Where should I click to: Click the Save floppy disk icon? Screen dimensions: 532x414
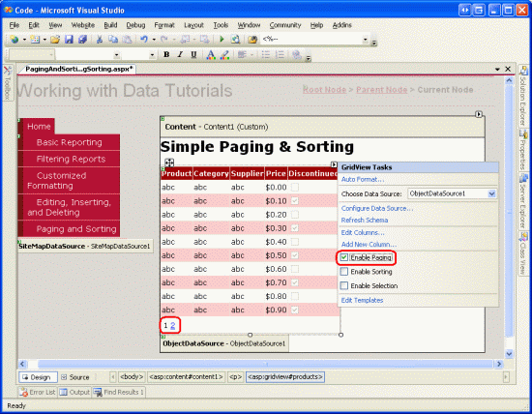tap(69, 40)
